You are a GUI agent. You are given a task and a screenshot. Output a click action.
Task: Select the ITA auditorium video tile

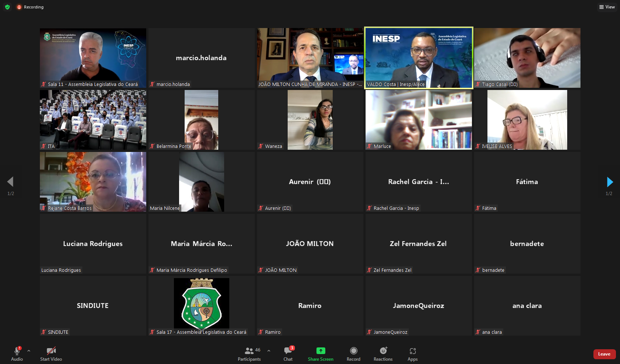point(93,120)
